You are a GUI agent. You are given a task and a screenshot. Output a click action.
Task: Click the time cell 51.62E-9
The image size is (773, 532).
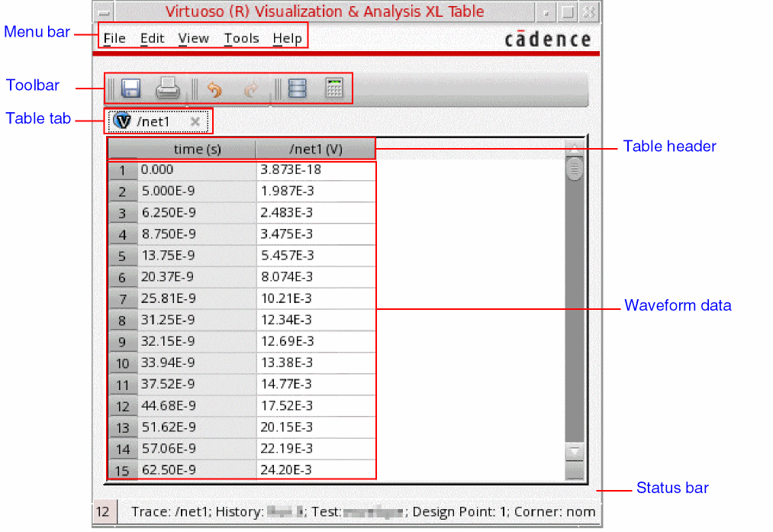pyautogui.click(x=197, y=427)
